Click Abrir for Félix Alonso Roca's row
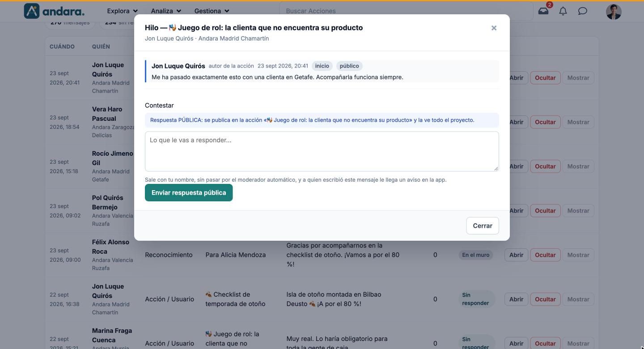The width and height of the screenshot is (644, 349). click(x=516, y=255)
